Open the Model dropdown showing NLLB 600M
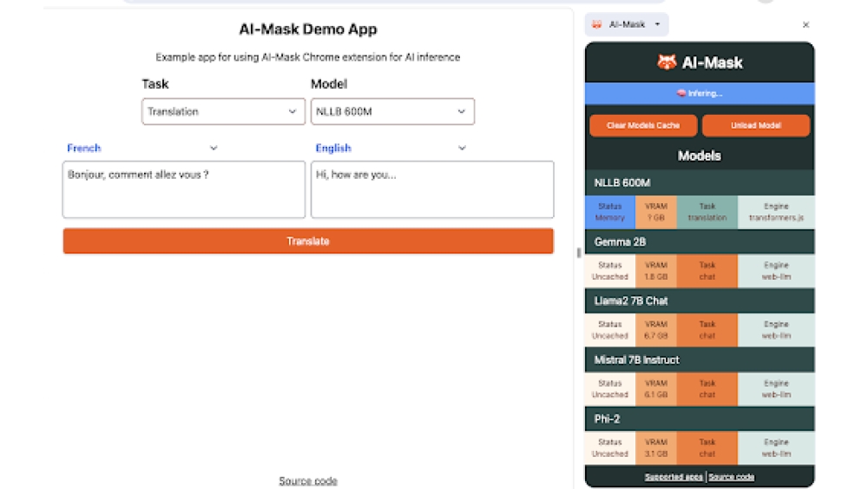 pyautogui.click(x=392, y=111)
